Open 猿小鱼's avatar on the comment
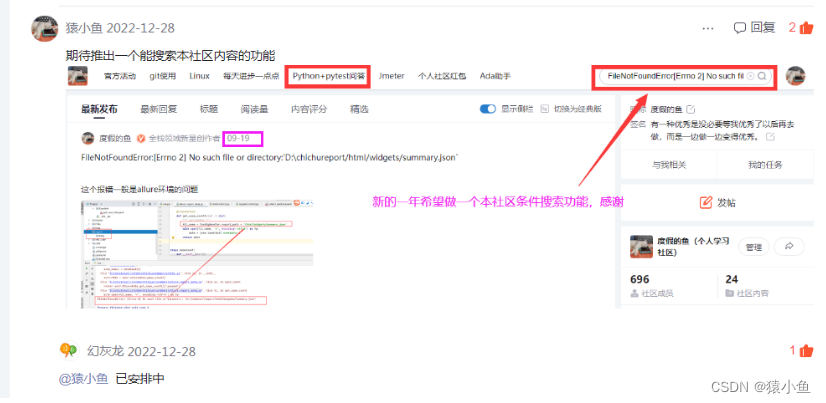 point(45,28)
